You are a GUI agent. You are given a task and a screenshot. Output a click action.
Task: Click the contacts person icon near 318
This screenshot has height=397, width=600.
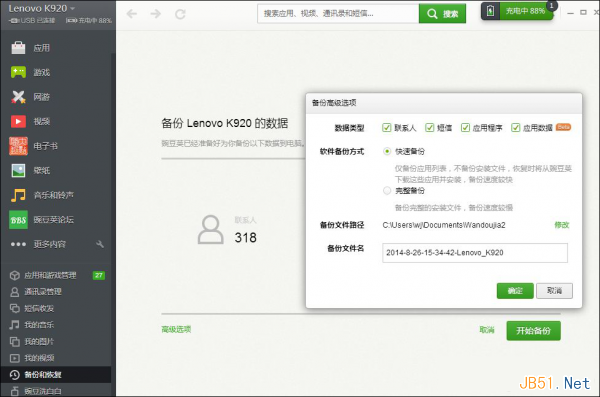pyautogui.click(x=210, y=229)
